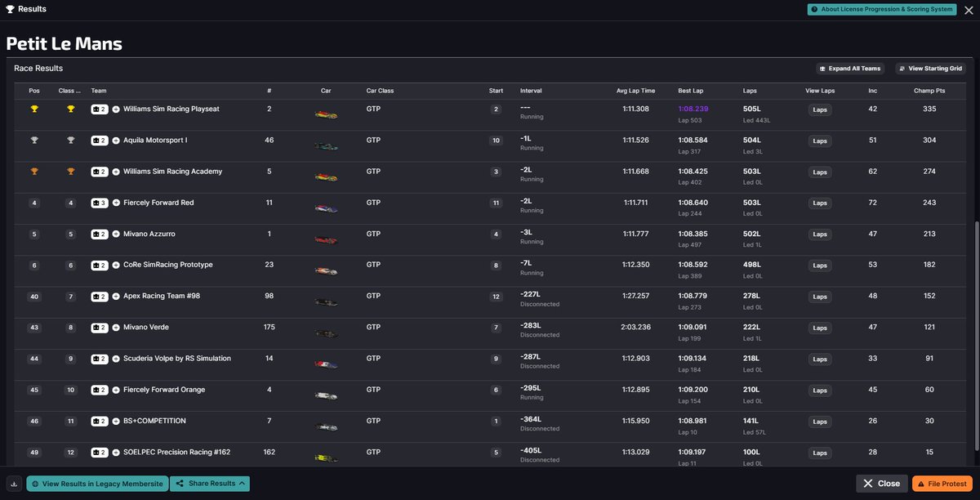Click the car image for Mivano Azzurro
The width and height of the screenshot is (980, 500).
326,239
